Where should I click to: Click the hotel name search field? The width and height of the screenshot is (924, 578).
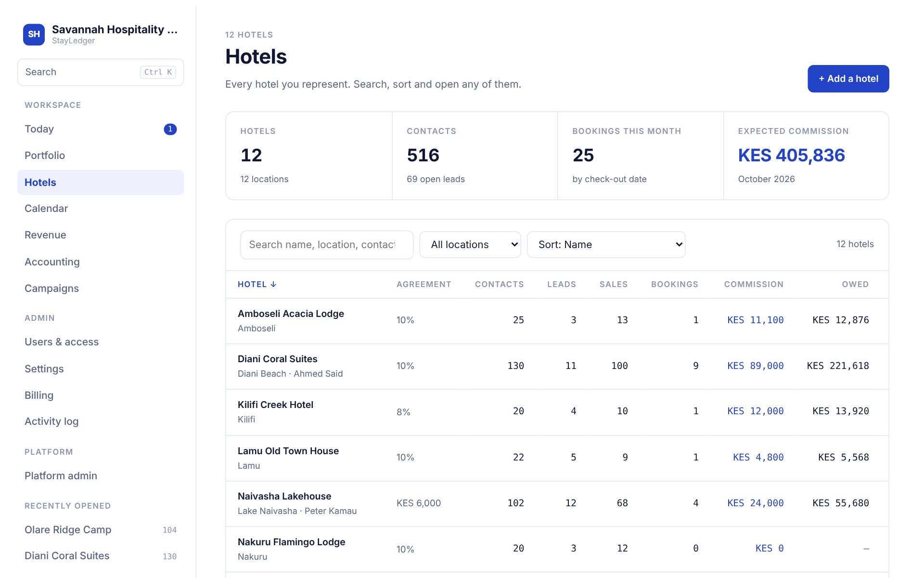[327, 245]
